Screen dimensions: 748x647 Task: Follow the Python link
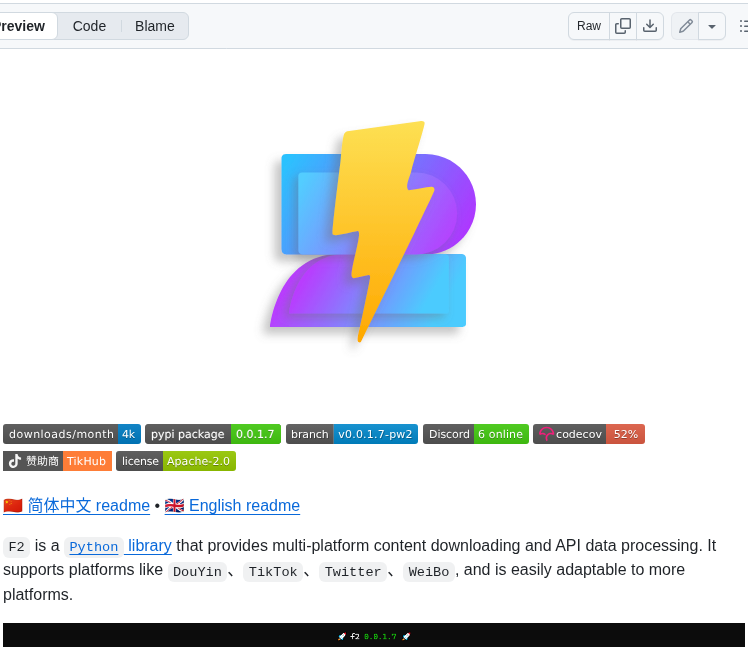[94, 546]
